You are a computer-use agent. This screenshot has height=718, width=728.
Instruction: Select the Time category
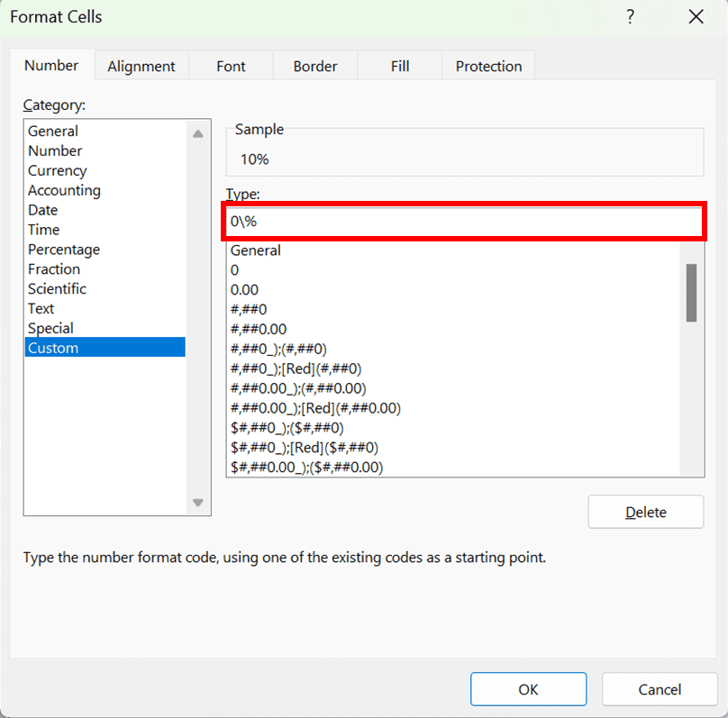coord(105,230)
